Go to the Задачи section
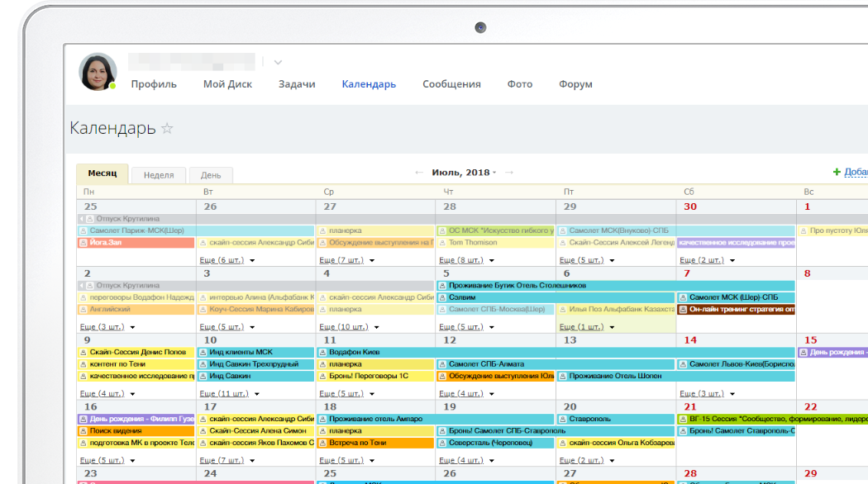868x484 pixels. tap(297, 84)
